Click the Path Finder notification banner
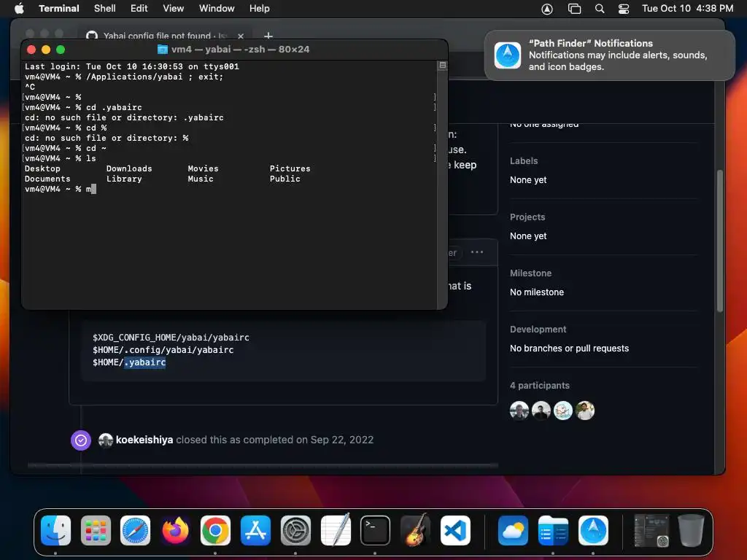 click(x=609, y=55)
